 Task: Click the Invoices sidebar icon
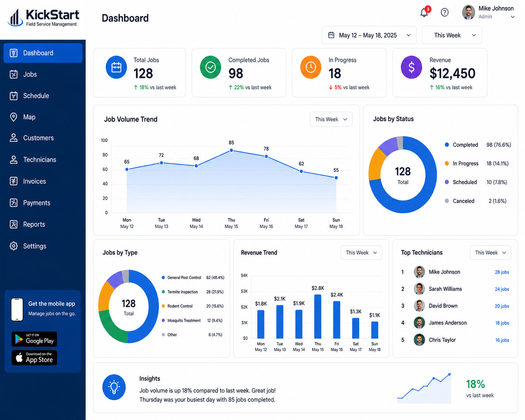[x=13, y=181]
